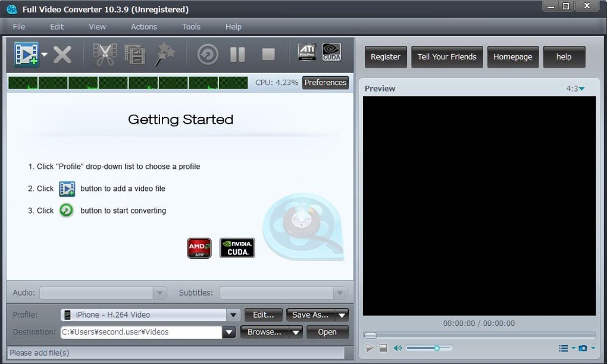Click the add video icon in step 2
607x364 pixels.
(x=67, y=189)
